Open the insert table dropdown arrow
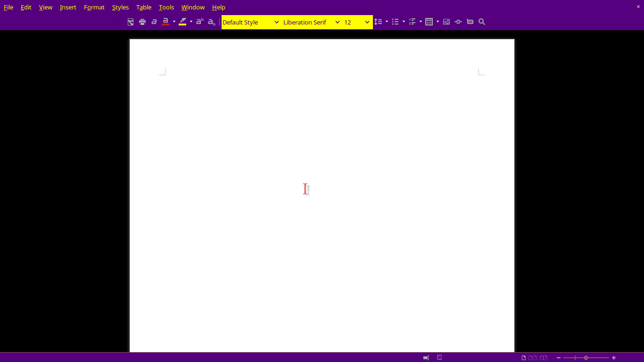Screen dimensions: 644x362 click(x=438, y=22)
